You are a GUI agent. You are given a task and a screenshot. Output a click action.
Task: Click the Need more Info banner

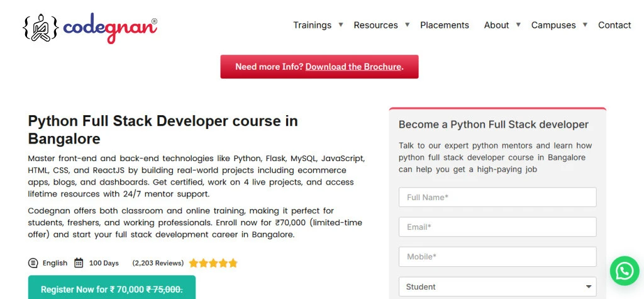(319, 67)
